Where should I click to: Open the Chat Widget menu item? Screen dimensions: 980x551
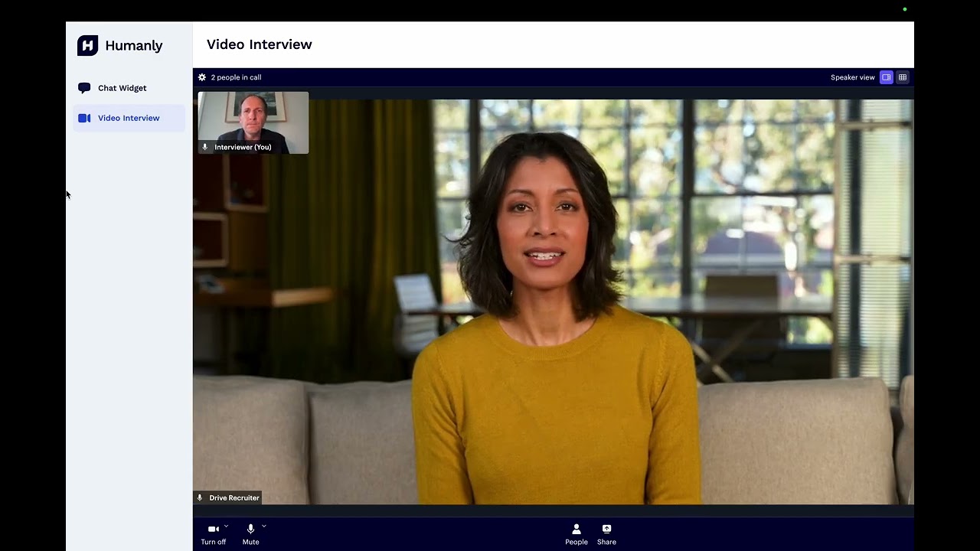(x=129, y=88)
